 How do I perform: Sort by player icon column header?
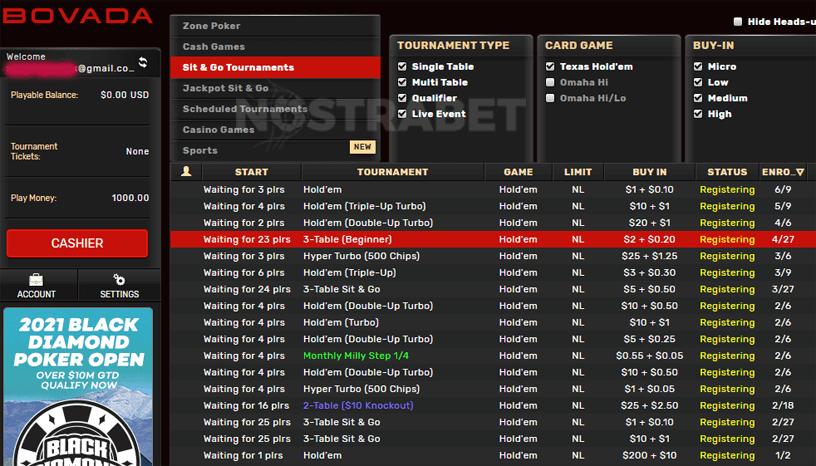pyautogui.click(x=186, y=171)
